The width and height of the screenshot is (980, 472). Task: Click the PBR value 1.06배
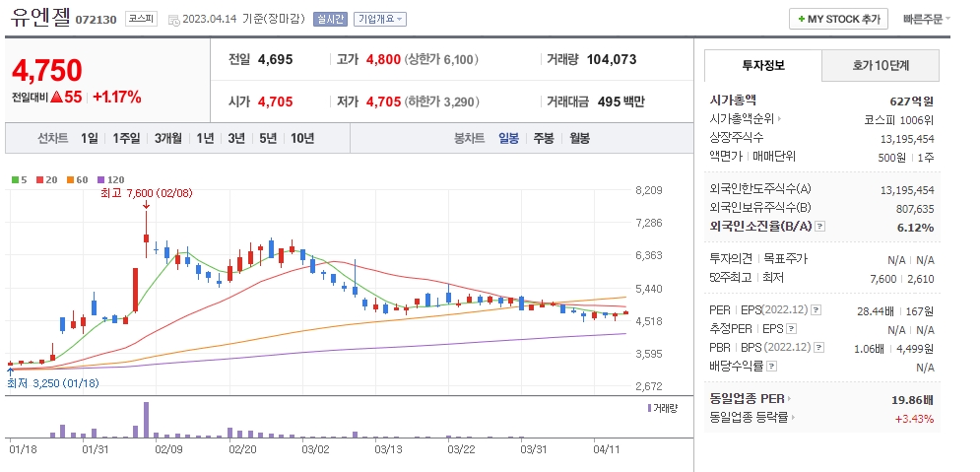872,348
